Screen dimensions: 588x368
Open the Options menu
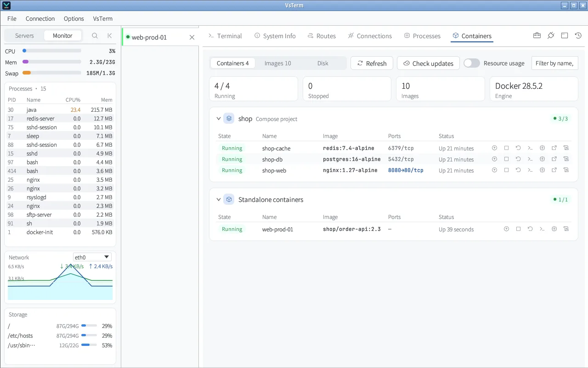(74, 18)
